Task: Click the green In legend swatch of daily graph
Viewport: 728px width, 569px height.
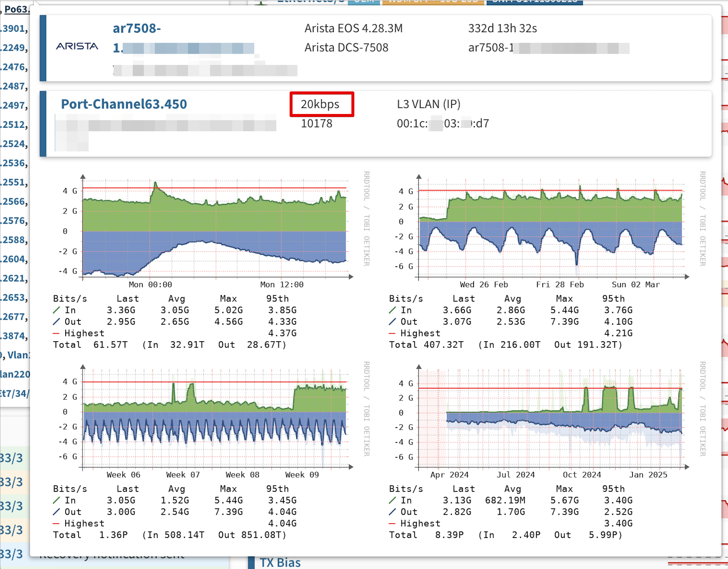Action: [56, 311]
